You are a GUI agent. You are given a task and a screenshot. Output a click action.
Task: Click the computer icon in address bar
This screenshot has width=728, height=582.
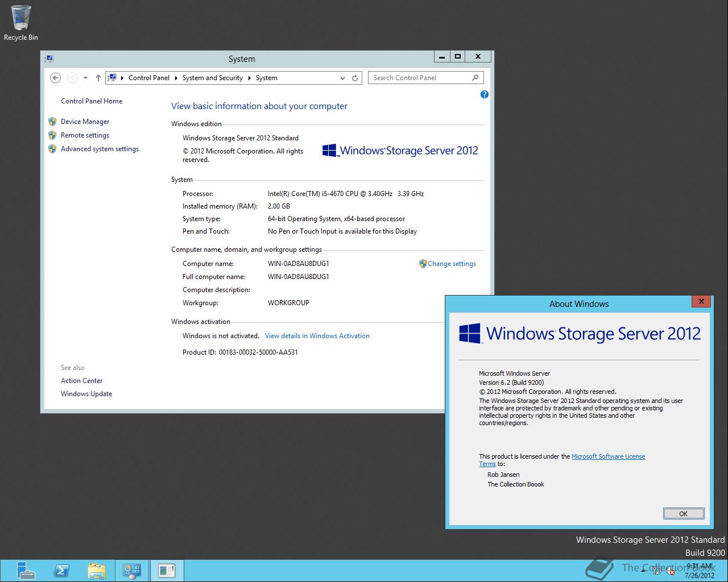113,78
